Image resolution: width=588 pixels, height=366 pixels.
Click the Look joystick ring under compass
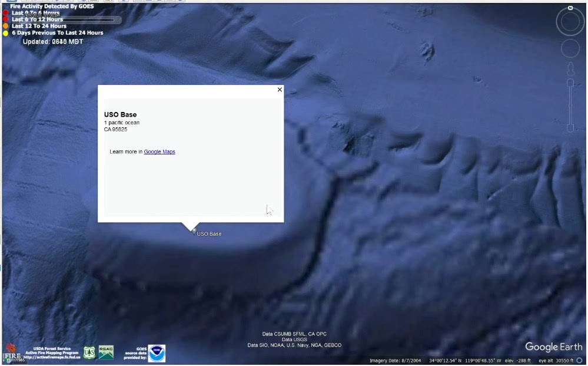570,22
